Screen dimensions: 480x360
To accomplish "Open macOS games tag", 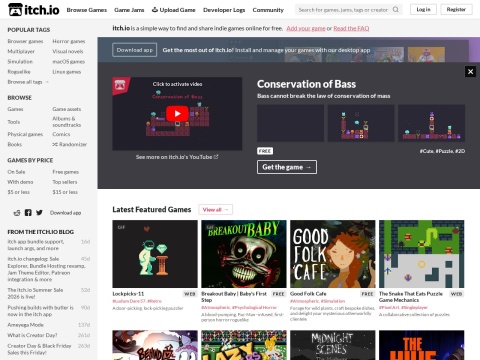I will point(68,62).
